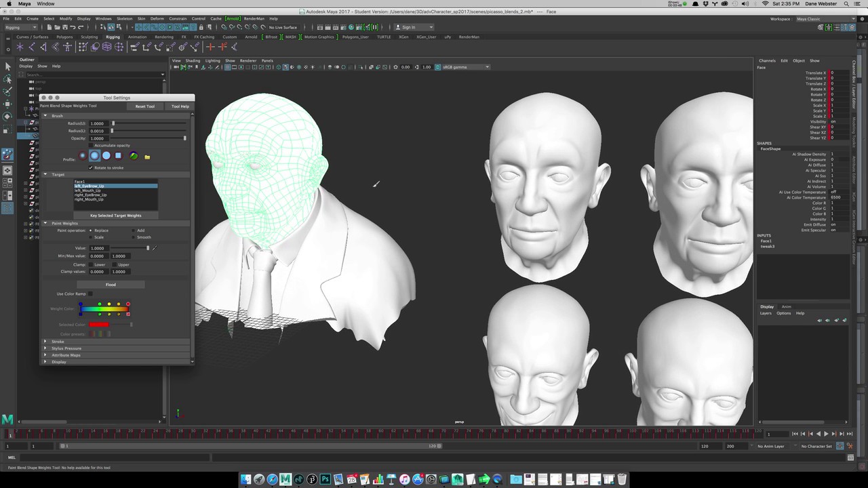The width and height of the screenshot is (868, 488).
Task: Open the Channels menu in Channel Box
Action: pos(767,60)
